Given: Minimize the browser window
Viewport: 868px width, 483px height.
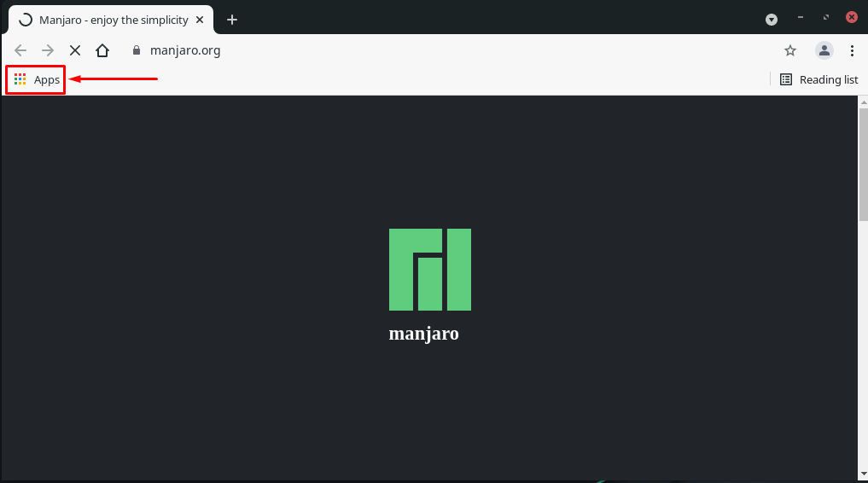Looking at the screenshot, I should point(800,18).
